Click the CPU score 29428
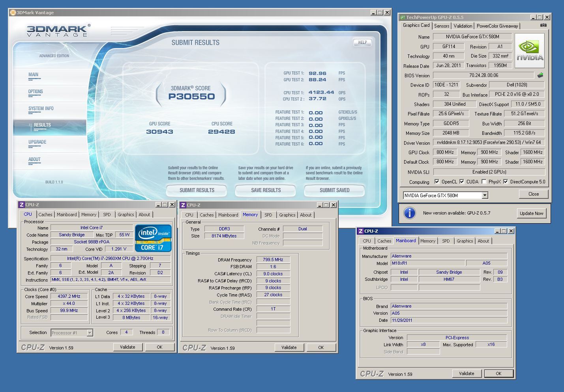 click(x=221, y=132)
